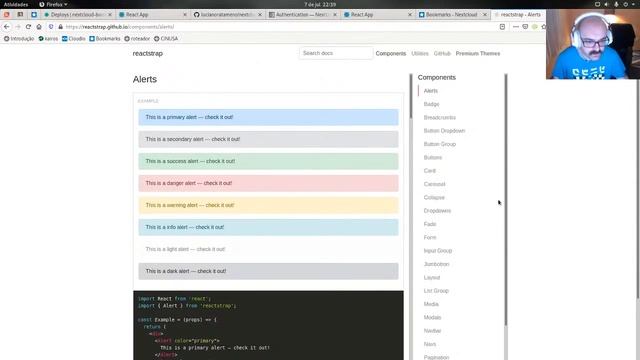Close the Bookmarks - Nextcloud tab
Screen dimensions: 640x360
tap(485, 15)
